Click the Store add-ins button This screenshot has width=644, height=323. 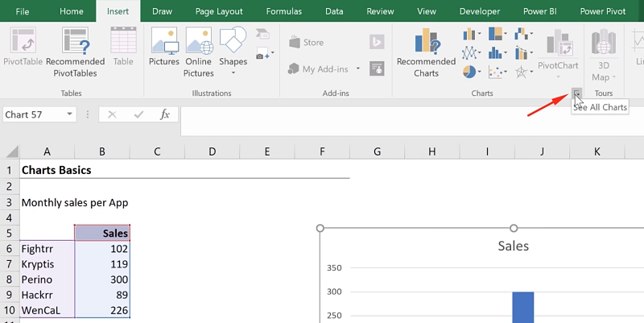coord(304,43)
